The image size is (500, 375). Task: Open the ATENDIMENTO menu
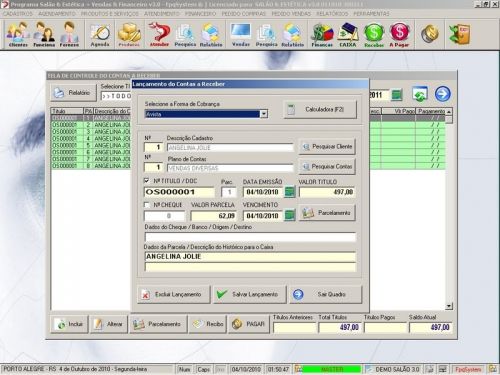(162, 14)
